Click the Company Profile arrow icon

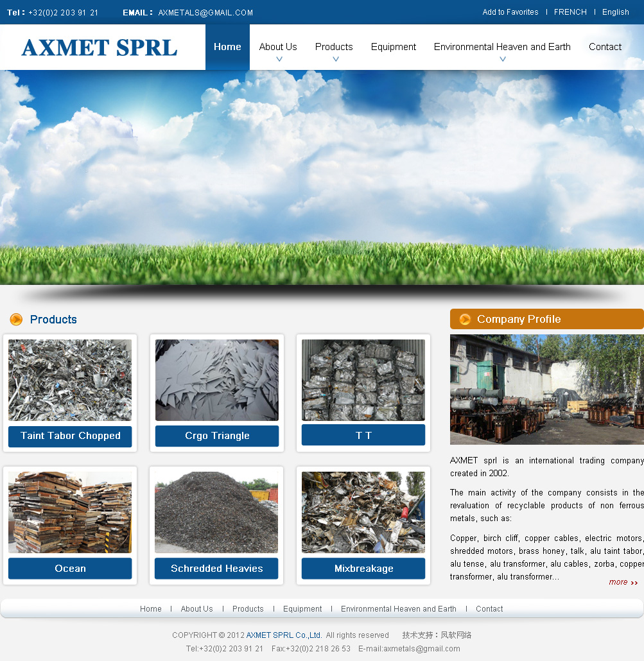tap(465, 320)
